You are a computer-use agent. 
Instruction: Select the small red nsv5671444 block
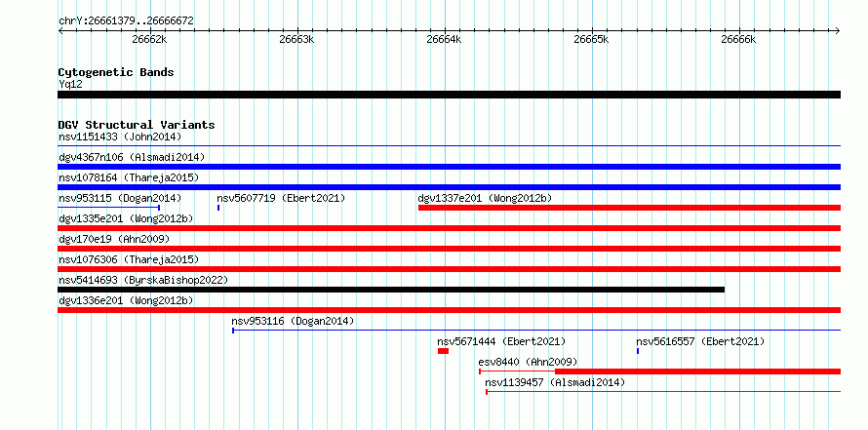[444, 351]
